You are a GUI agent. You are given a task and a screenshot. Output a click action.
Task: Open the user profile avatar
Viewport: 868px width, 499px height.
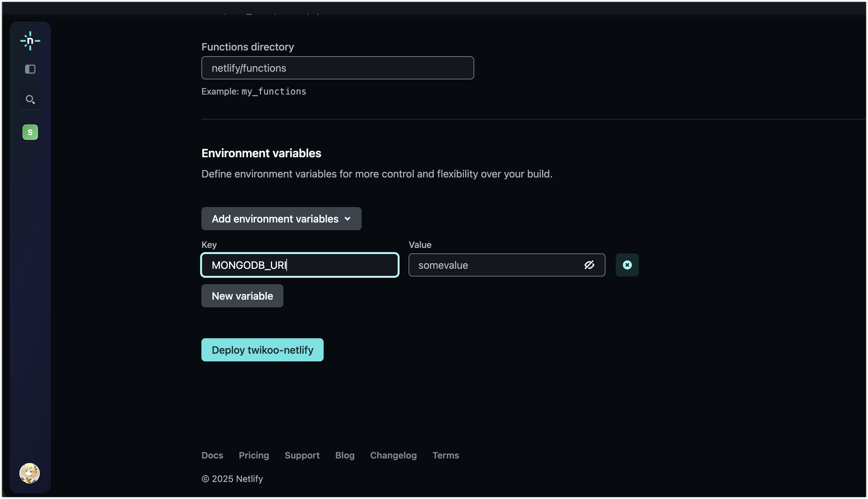click(x=30, y=473)
